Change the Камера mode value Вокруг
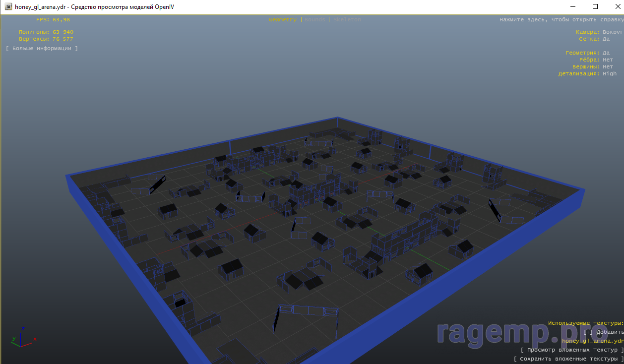 click(613, 32)
